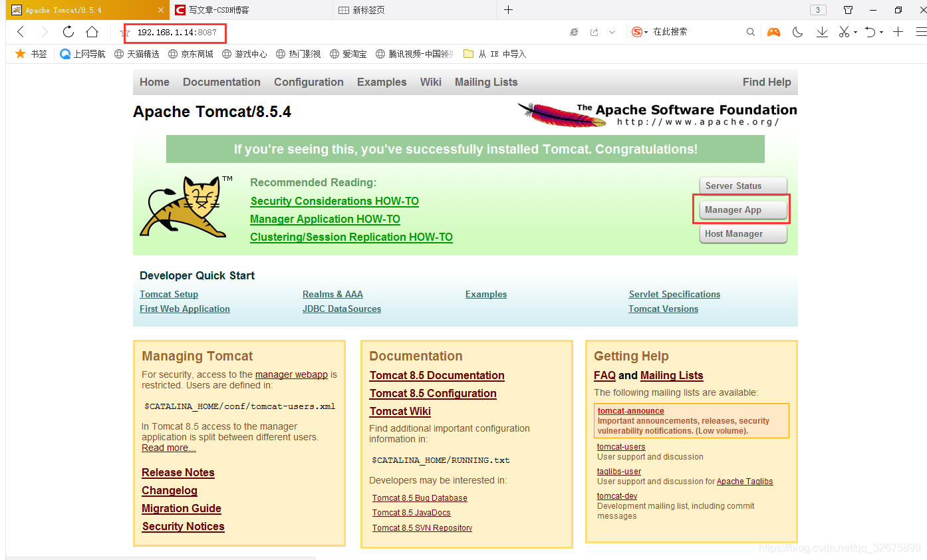Open Clustering/Session Replication HOW-TO link
Screen dimensions: 927x560
pos(351,237)
